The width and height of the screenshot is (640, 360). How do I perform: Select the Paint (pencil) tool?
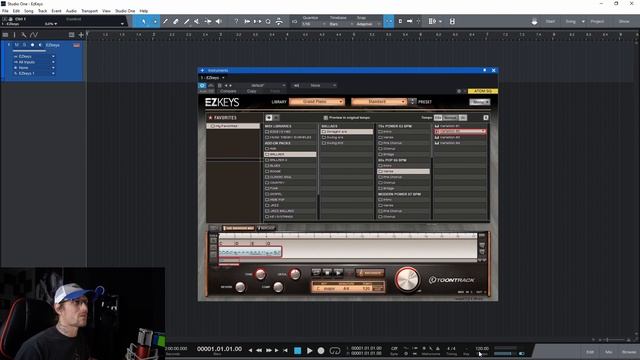(187, 21)
